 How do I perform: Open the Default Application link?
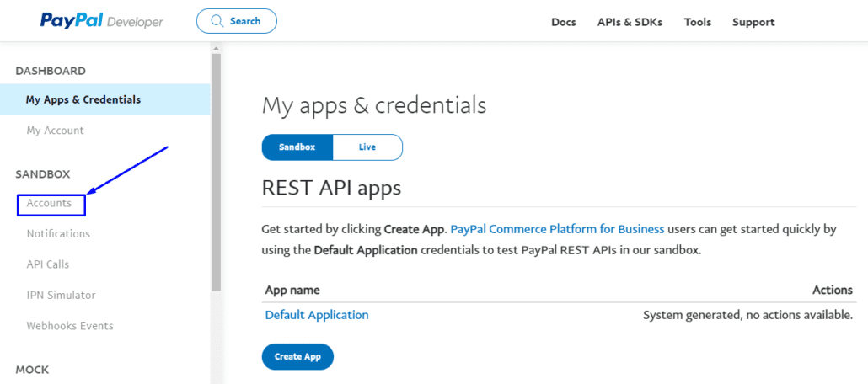(317, 315)
